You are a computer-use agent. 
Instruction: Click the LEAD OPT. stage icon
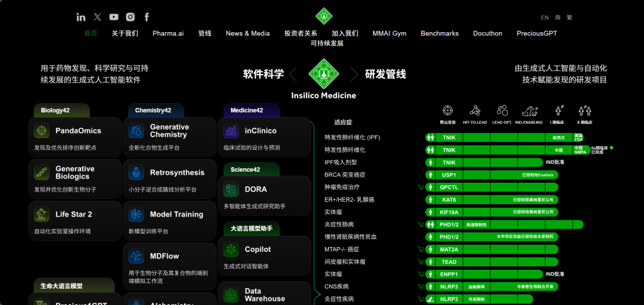[x=502, y=110]
